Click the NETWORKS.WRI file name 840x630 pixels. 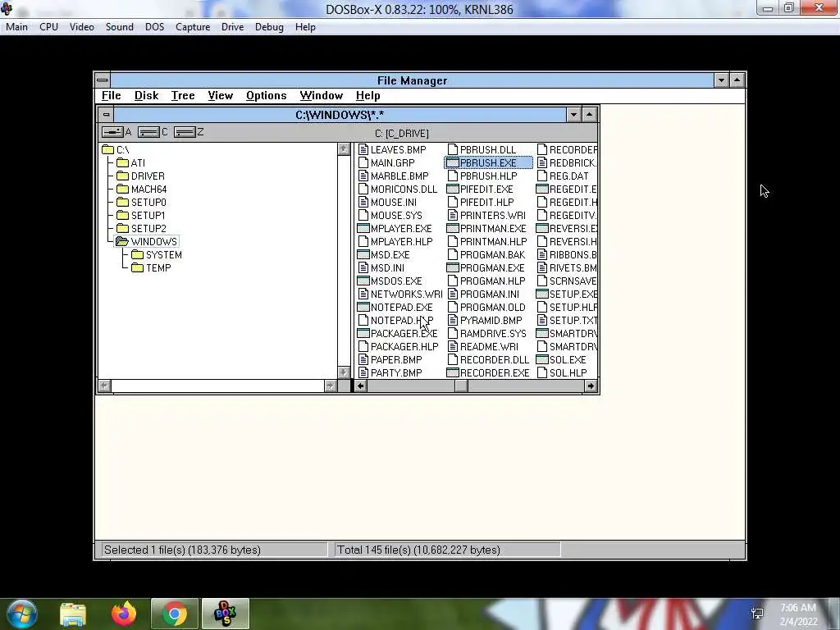407,294
